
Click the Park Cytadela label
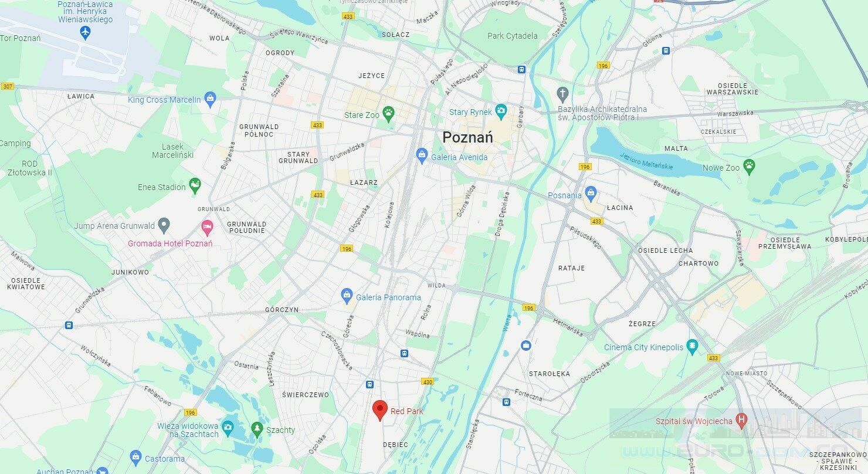click(x=513, y=36)
